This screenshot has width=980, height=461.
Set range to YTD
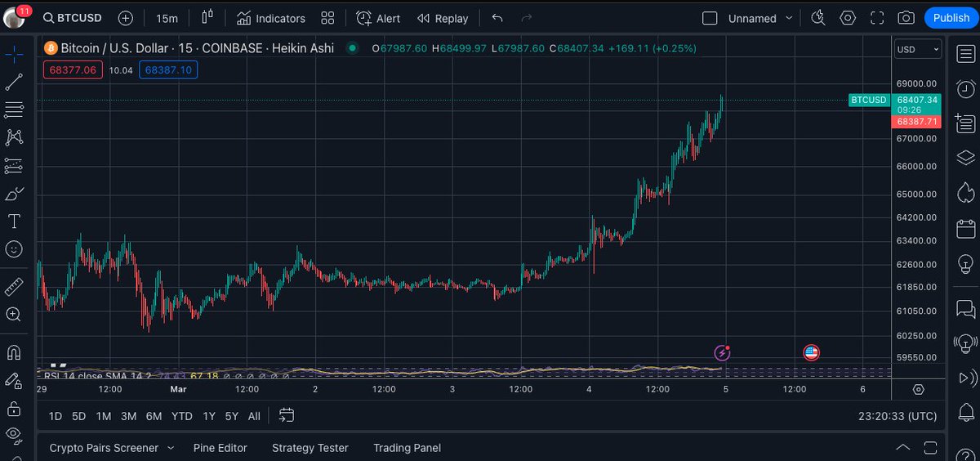(x=181, y=416)
